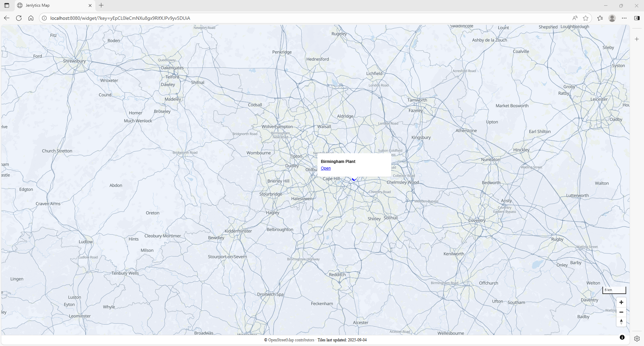Screen dimensions: 644x346
Task: Open a new browser tab
Action: click(101, 5)
